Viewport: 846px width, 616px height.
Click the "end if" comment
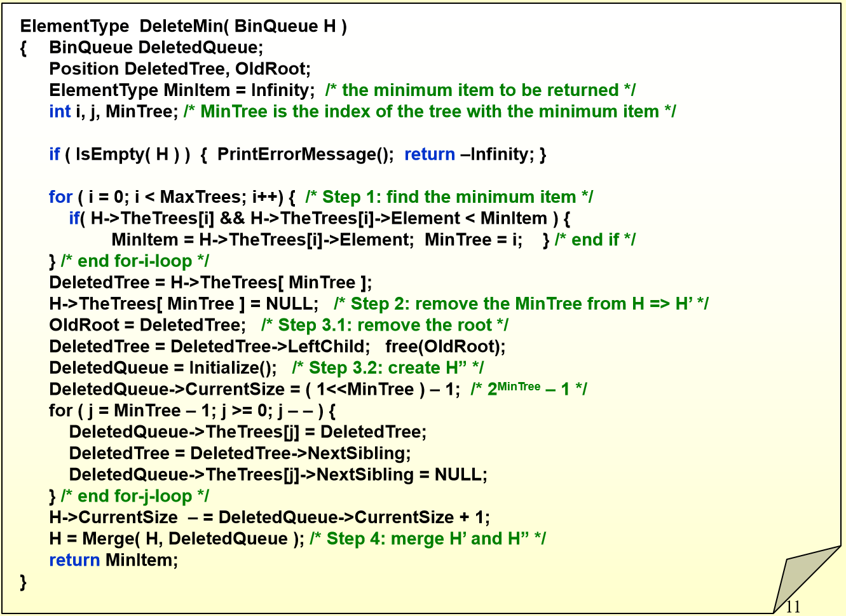595,240
